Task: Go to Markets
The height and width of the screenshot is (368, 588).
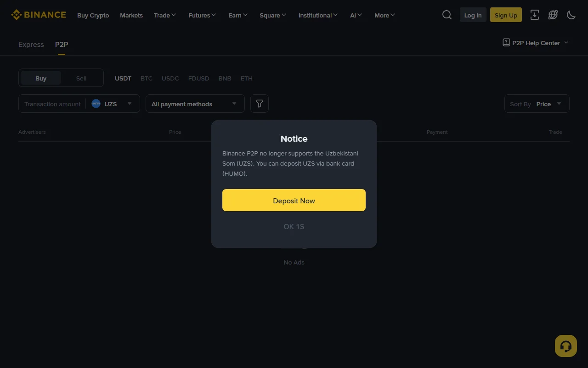Action: point(131,15)
